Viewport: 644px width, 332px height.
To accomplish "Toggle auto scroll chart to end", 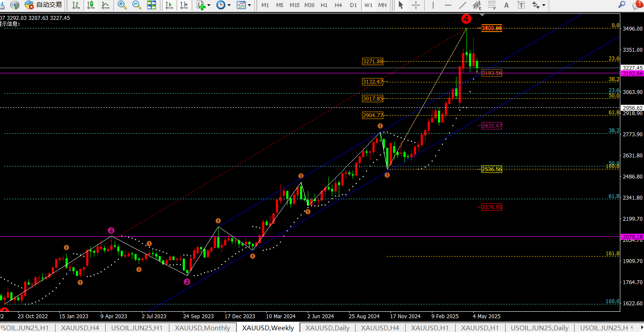I will click(x=169, y=5).
